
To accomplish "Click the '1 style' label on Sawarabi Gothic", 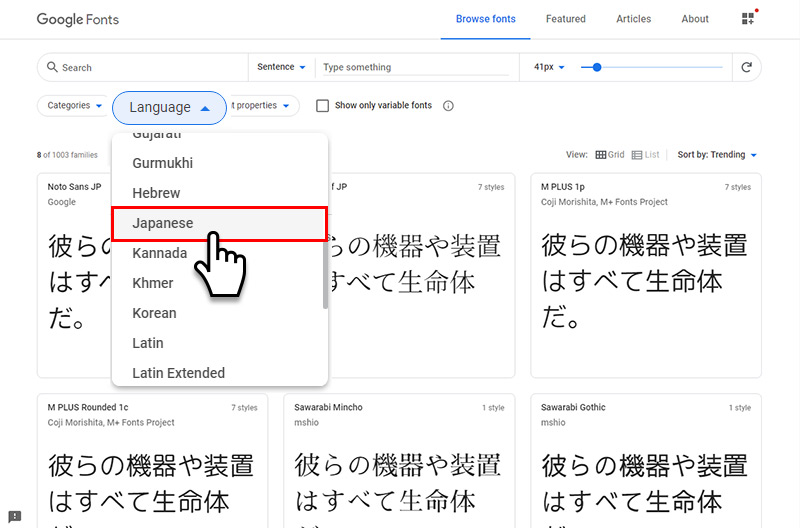I will tap(740, 408).
